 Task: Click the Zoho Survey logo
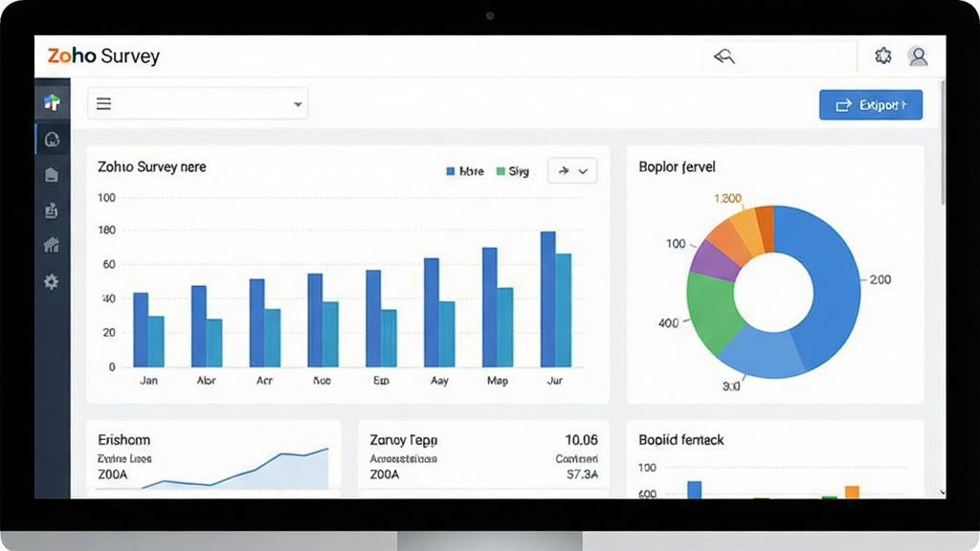pyautogui.click(x=103, y=55)
